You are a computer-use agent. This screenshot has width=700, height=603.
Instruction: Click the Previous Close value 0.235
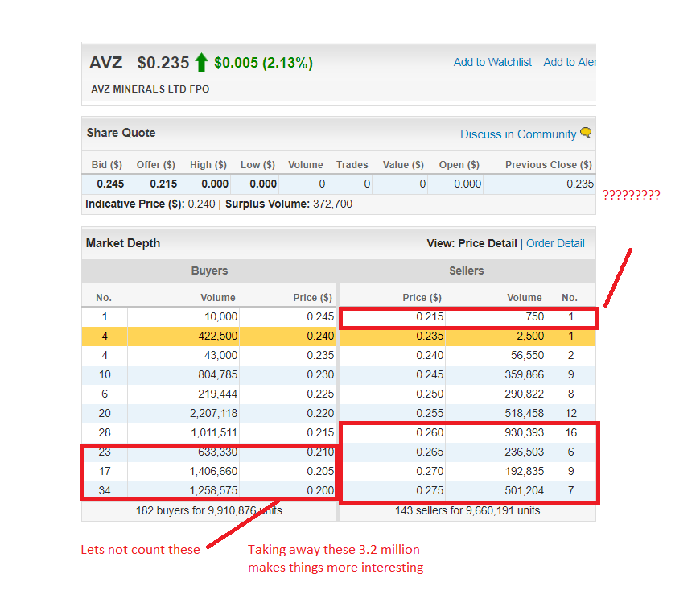point(580,184)
